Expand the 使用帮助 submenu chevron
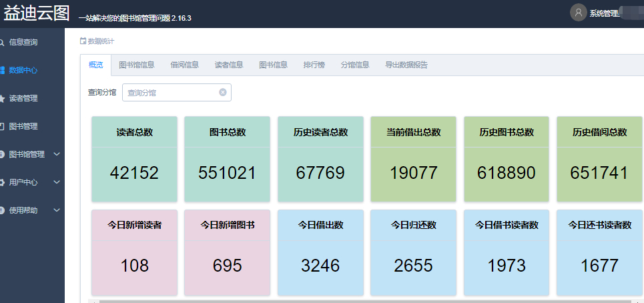 point(57,210)
